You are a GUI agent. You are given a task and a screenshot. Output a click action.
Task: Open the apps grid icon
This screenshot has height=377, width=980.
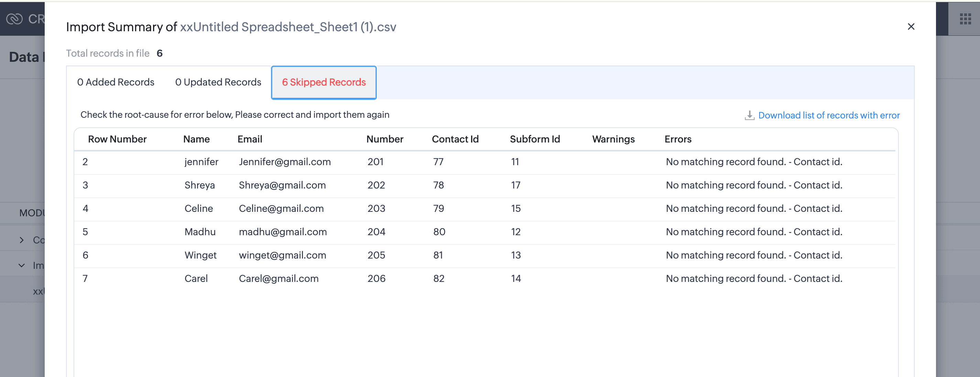coord(965,19)
